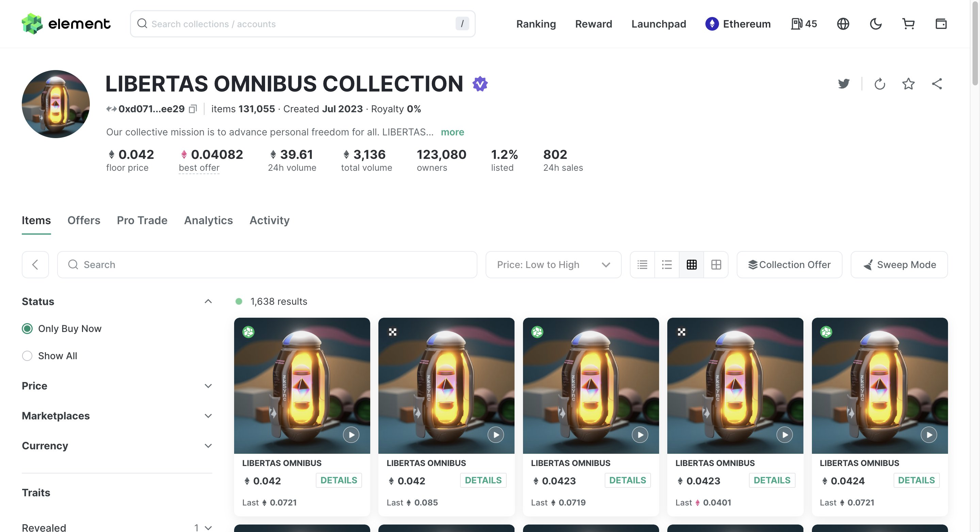Open the collection's Twitter page
Viewport: 980px width, 532px height.
(x=844, y=84)
